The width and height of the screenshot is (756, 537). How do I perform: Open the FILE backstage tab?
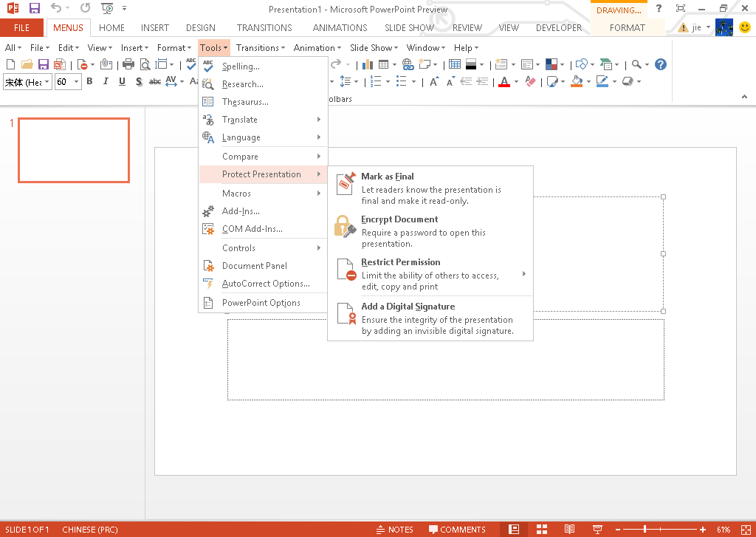coord(21,27)
